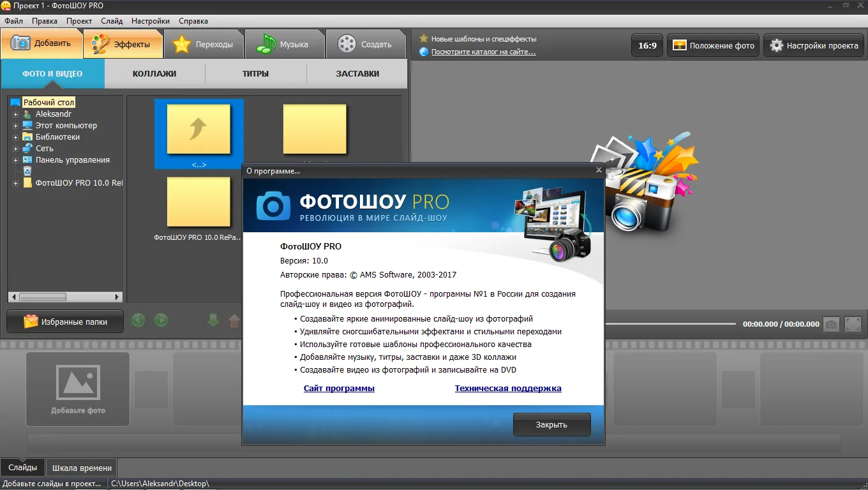Viewport: 868px width, 490px height.
Task: Select Этот компьютер in the tree
Action: pyautogui.click(x=66, y=126)
